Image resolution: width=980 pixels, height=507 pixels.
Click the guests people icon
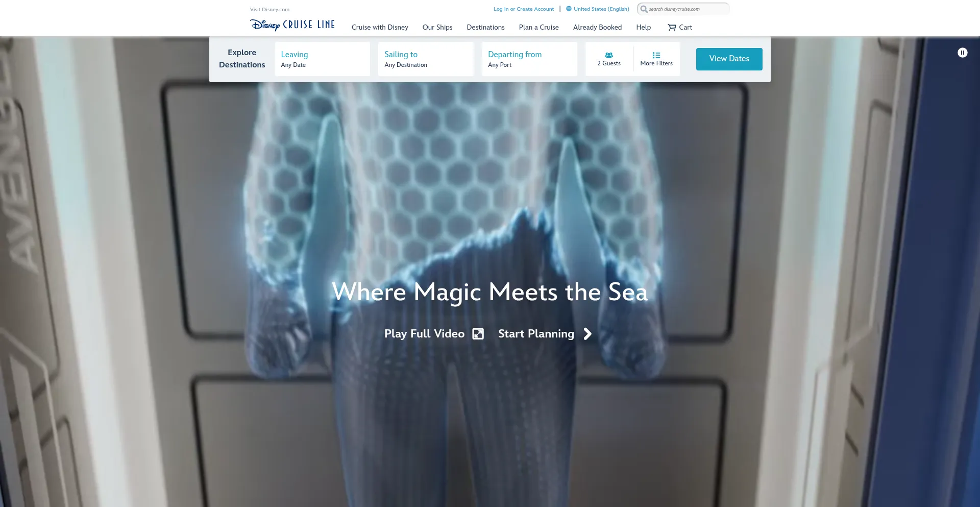pyautogui.click(x=609, y=55)
